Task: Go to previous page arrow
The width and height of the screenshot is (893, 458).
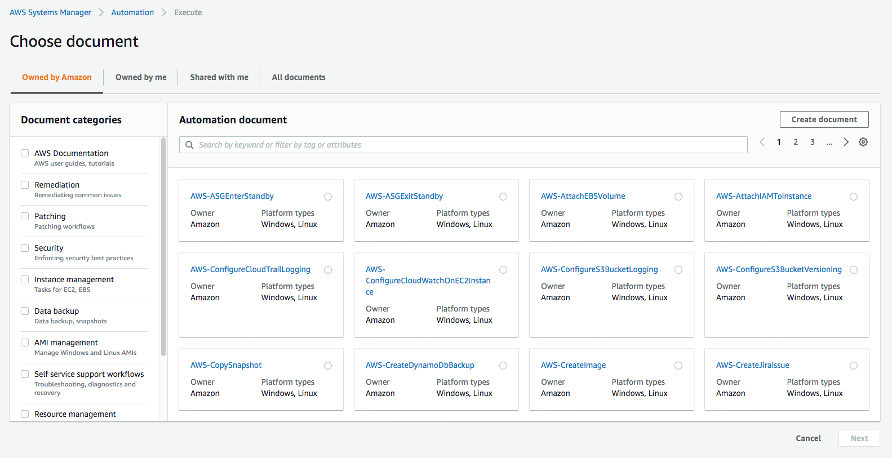Action: 762,142
